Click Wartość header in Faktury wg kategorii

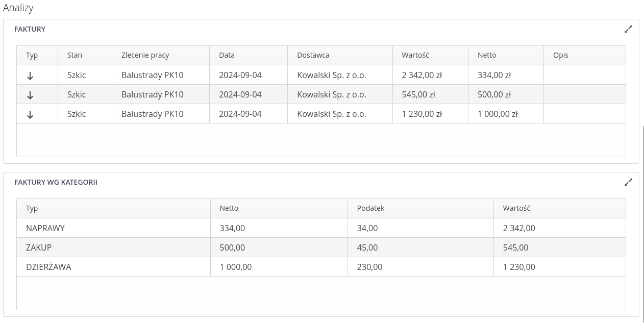(516, 208)
